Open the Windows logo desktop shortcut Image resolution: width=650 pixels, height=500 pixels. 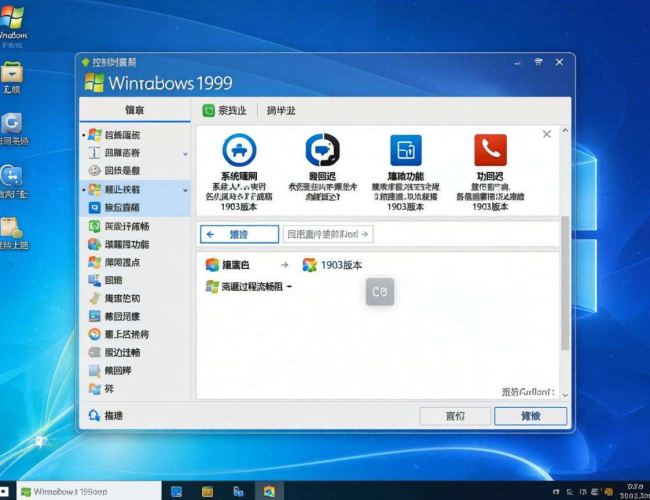pyautogui.click(x=12, y=25)
